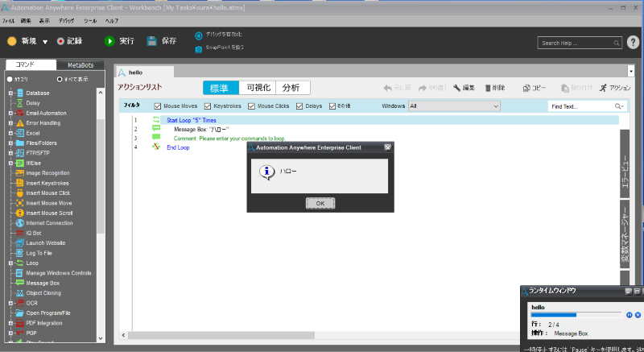Toggle the Keystrokes filter checkbox
The image size is (644, 352).
tap(208, 106)
